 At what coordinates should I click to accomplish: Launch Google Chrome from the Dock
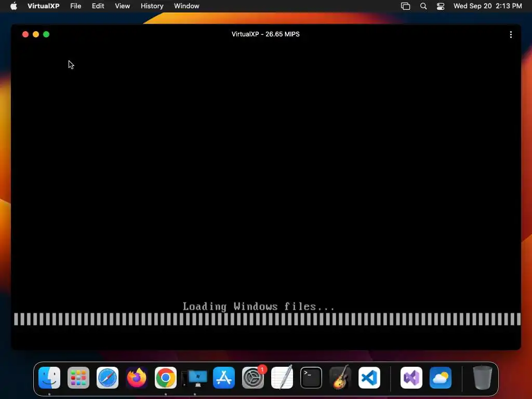click(166, 378)
